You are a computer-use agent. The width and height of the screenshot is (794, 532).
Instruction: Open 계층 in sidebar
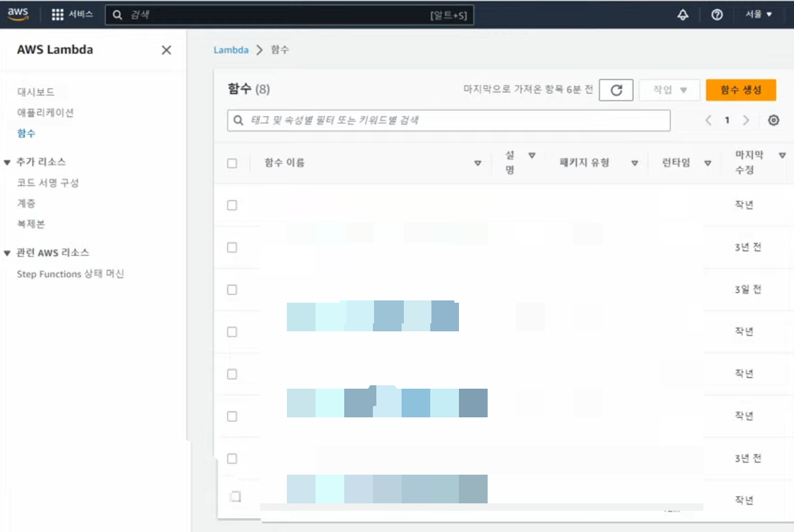click(x=26, y=204)
